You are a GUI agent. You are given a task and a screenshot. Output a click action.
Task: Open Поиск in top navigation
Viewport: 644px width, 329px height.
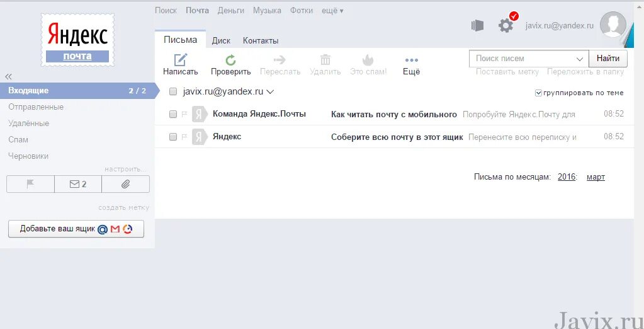click(x=166, y=11)
